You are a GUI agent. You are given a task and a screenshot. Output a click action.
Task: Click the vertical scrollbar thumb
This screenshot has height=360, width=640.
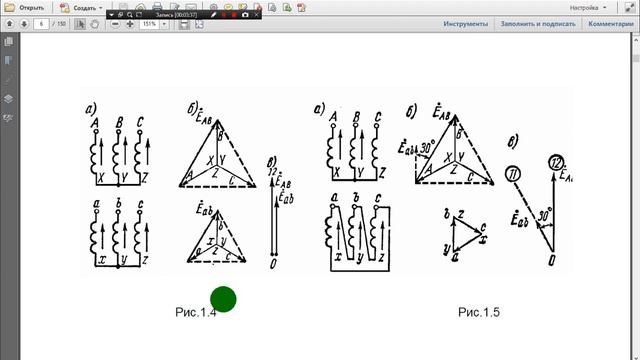click(x=636, y=57)
